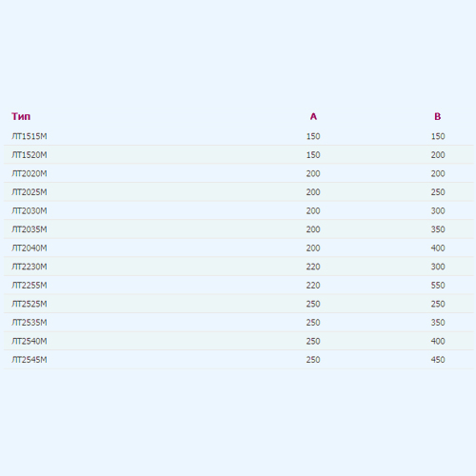Screen dimensions: 476x476
Task: Select the ЛТ2535М table entry
Action: point(30,323)
